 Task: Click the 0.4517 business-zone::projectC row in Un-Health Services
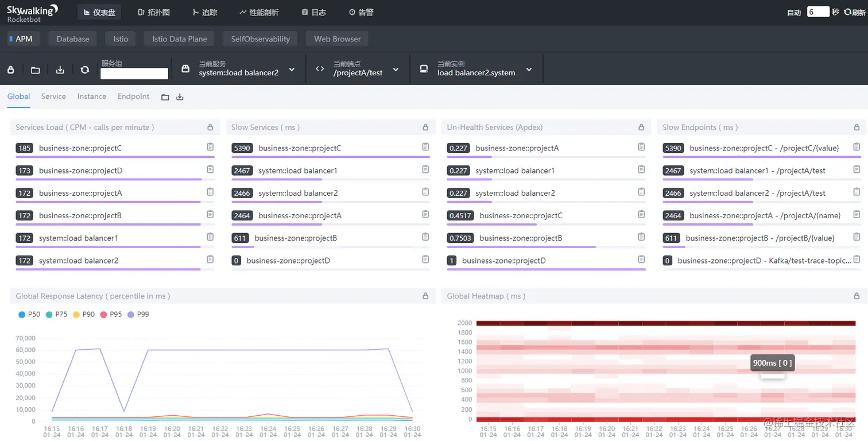pyautogui.click(x=546, y=216)
